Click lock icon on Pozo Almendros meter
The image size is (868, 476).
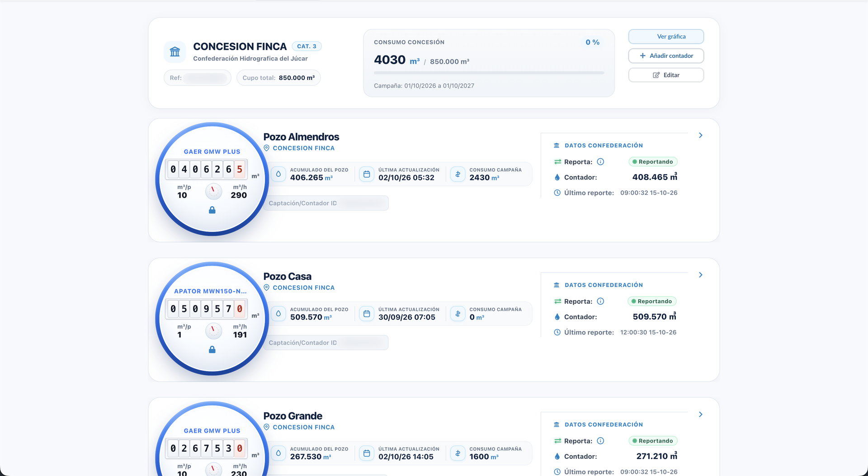(212, 210)
